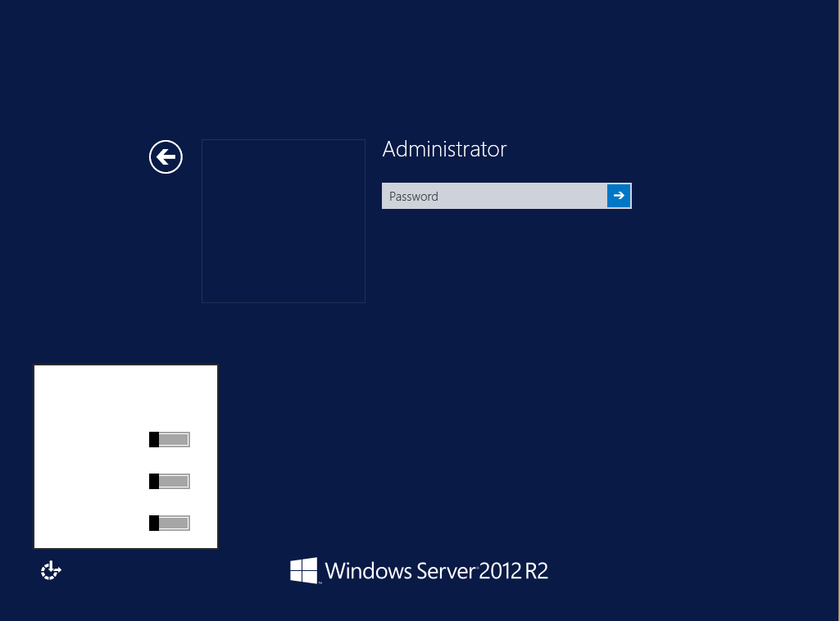Image resolution: width=840 pixels, height=621 pixels.
Task: Click the Administrator user name text
Action: [445, 149]
